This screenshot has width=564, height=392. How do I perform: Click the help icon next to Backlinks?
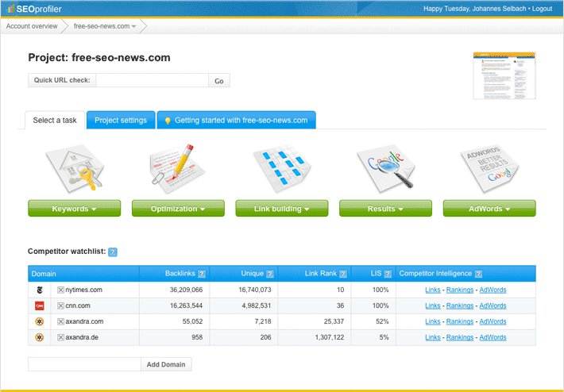[202, 274]
